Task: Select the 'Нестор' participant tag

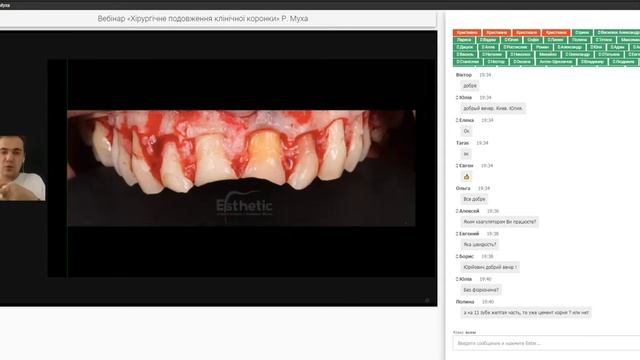Action: (496, 62)
